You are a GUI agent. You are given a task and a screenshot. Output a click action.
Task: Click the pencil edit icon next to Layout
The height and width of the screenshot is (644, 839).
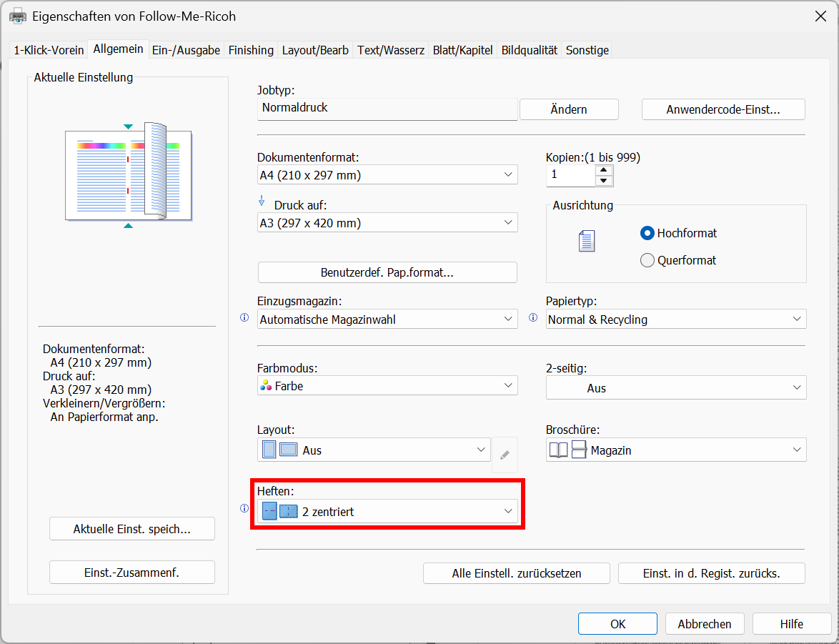coord(505,455)
